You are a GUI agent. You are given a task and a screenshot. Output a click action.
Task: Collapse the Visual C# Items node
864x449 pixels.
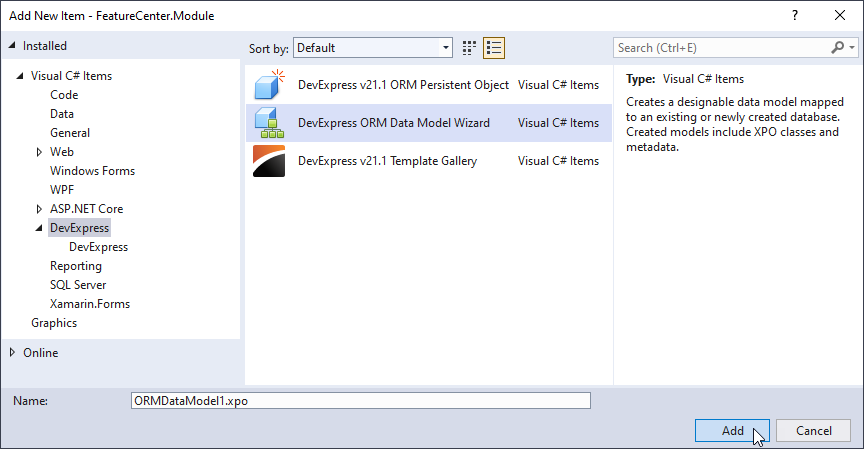point(20,76)
